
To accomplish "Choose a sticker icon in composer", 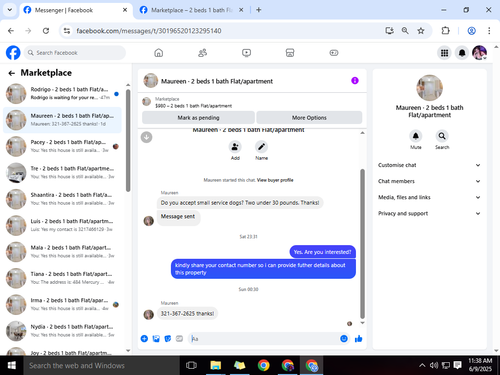I will tap(168, 339).
